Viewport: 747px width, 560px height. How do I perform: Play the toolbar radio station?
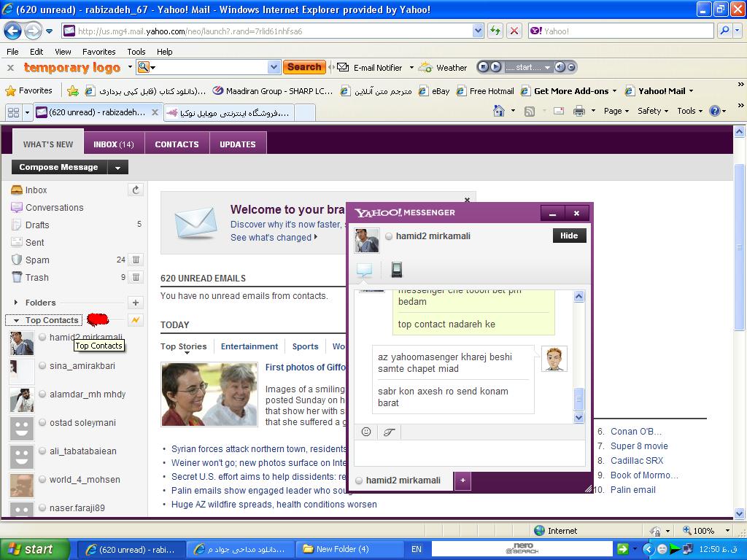(495, 67)
